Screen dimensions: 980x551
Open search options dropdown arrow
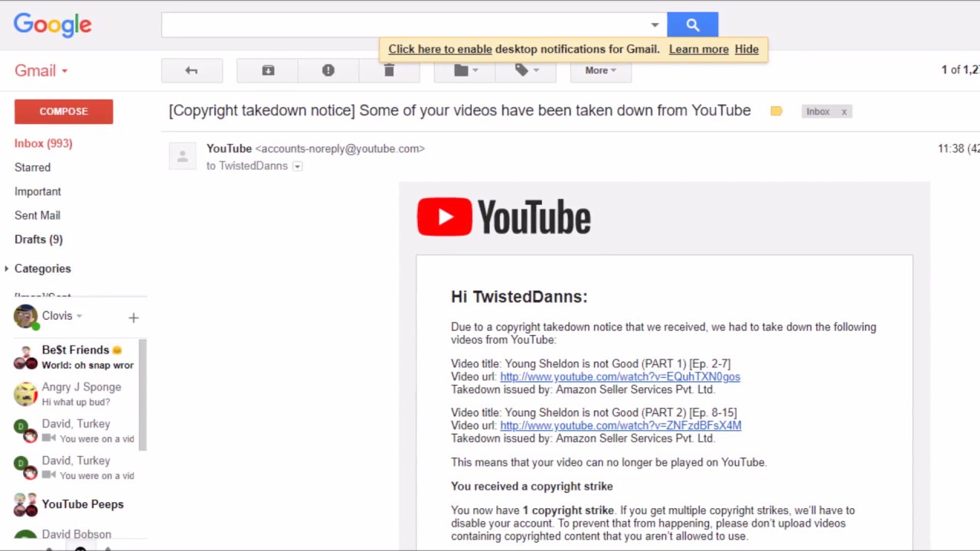655,24
